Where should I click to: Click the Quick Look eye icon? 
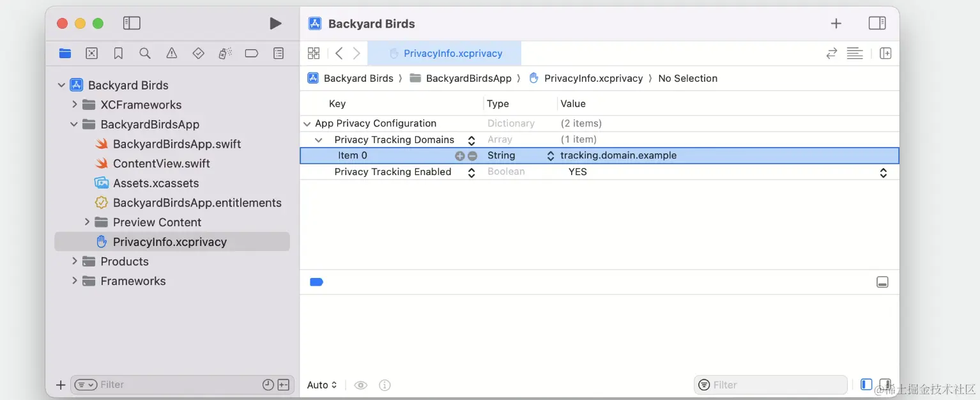pos(361,385)
